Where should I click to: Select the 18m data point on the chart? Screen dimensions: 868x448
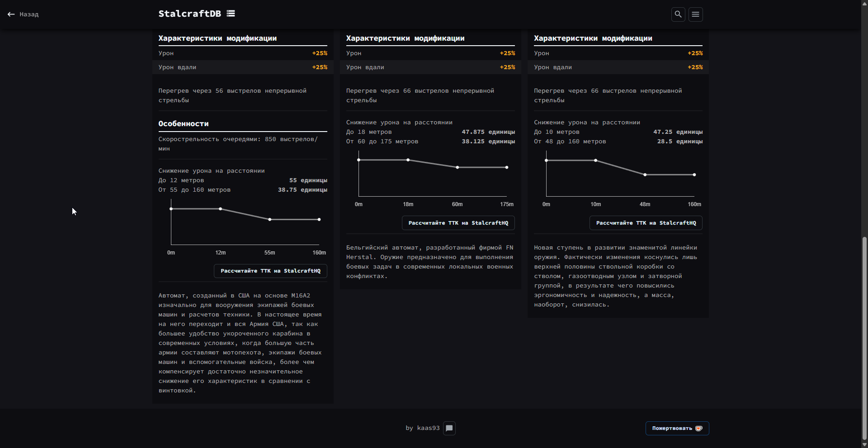tap(408, 160)
